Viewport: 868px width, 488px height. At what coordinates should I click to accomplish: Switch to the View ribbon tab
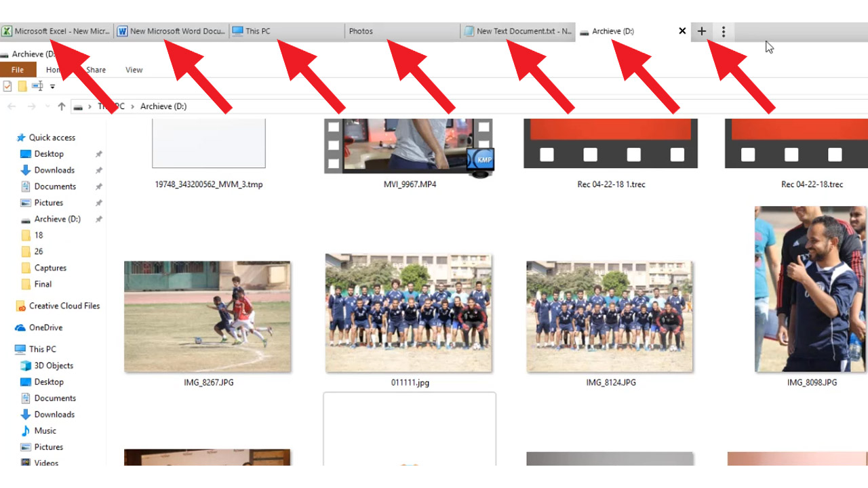pos(134,69)
